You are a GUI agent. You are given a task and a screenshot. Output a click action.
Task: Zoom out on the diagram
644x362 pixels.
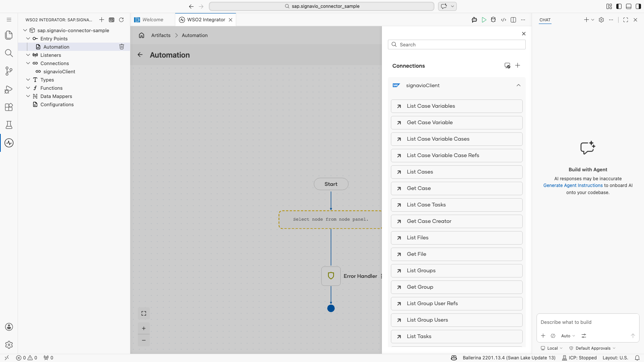(x=144, y=340)
